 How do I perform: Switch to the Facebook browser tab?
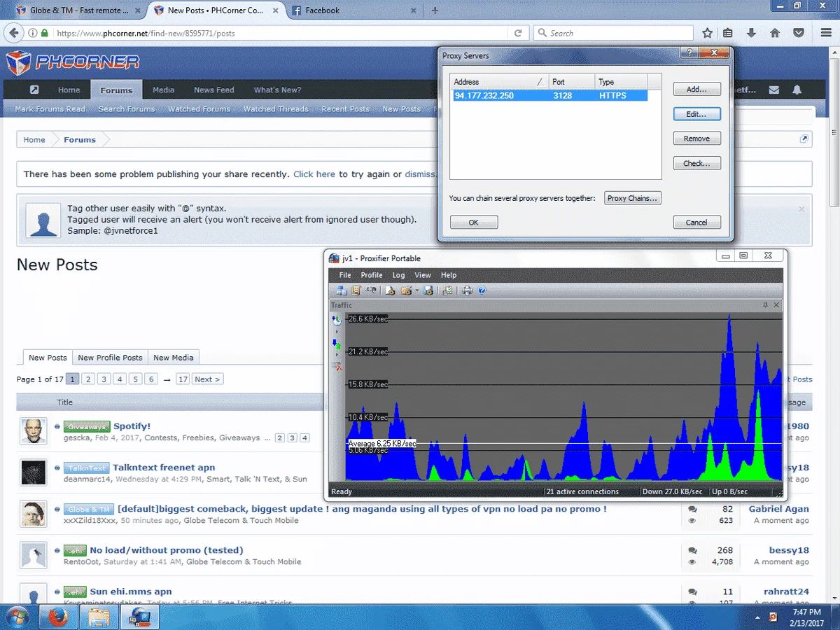[354, 10]
